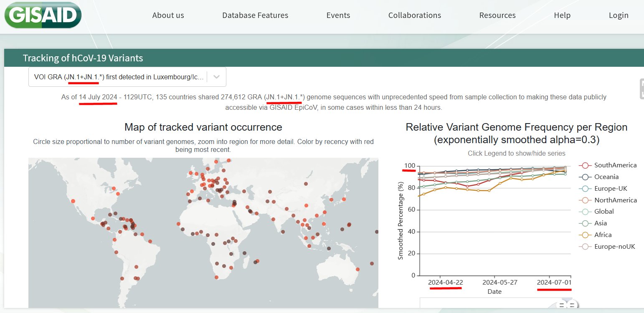Click the Help navigation link
Viewport: 644px width, 313px height.
click(562, 15)
